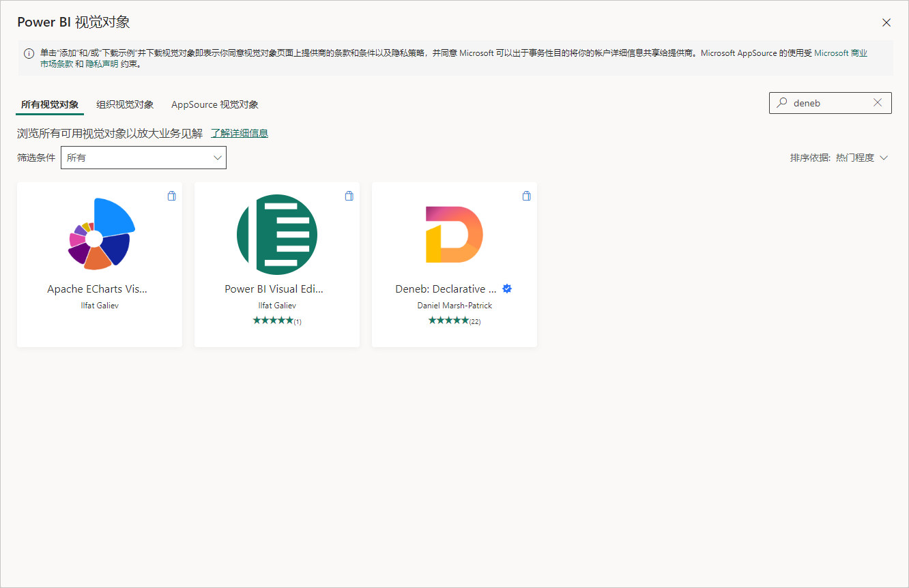Switch to the AppSource 视觉对象 tab

pyautogui.click(x=215, y=104)
